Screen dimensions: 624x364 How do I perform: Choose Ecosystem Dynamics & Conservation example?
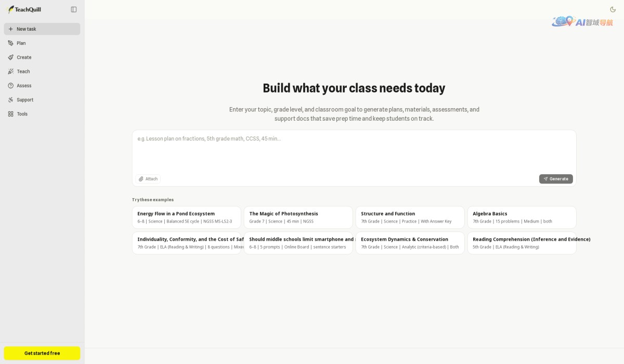pos(410,243)
